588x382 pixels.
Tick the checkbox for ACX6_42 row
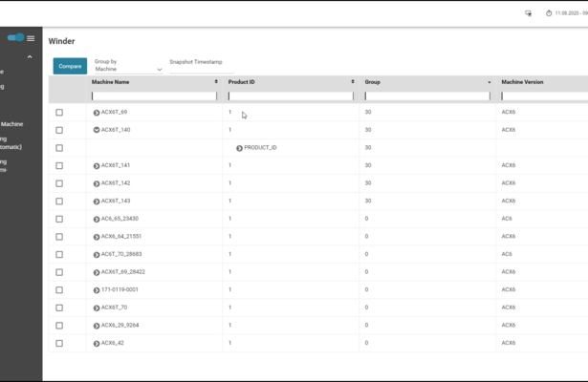[x=59, y=343]
